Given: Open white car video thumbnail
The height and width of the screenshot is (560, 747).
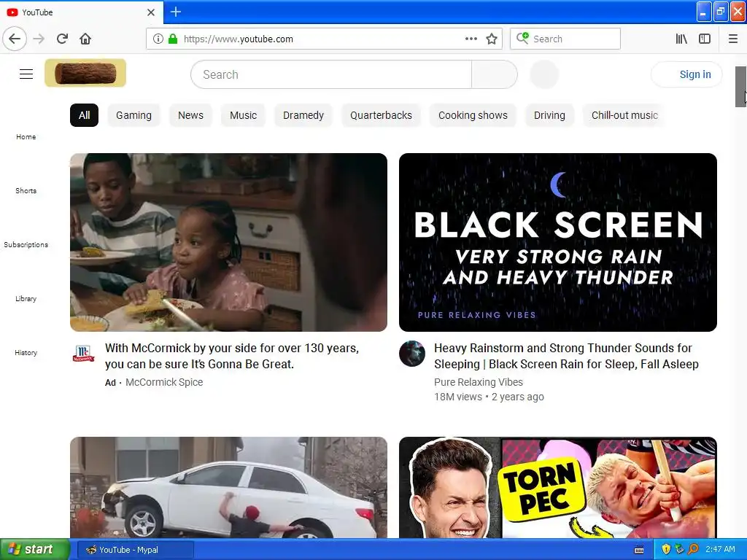Looking at the screenshot, I should [228, 488].
